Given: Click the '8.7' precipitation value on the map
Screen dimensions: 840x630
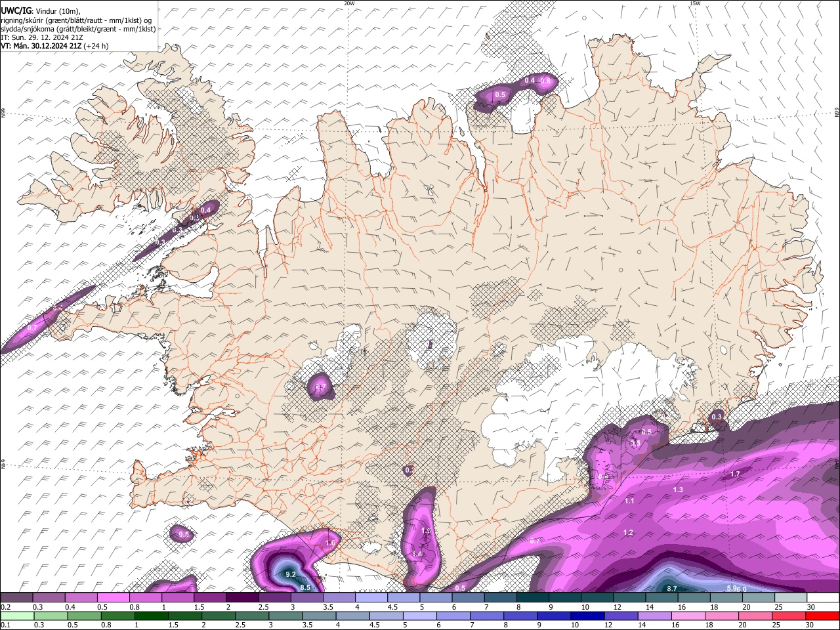Looking at the screenshot, I should (x=672, y=589).
